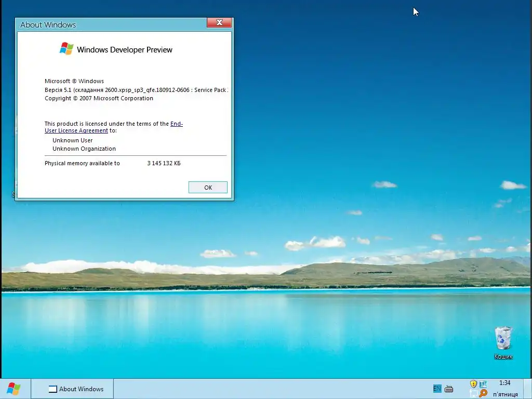The height and width of the screenshot is (399, 532).
Task: Click the Windows logo in About dialog
Action: [x=66, y=48]
